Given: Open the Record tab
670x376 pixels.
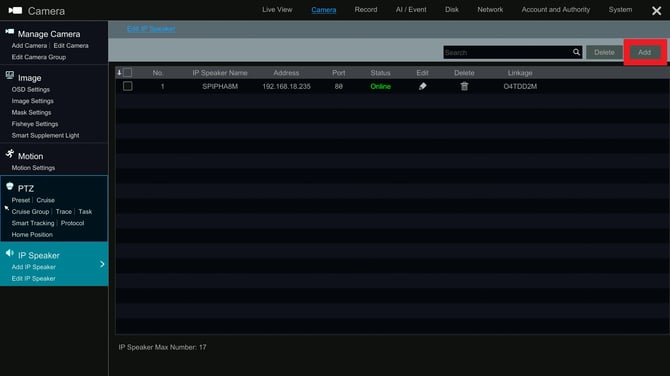Looking at the screenshot, I should tap(366, 9).
